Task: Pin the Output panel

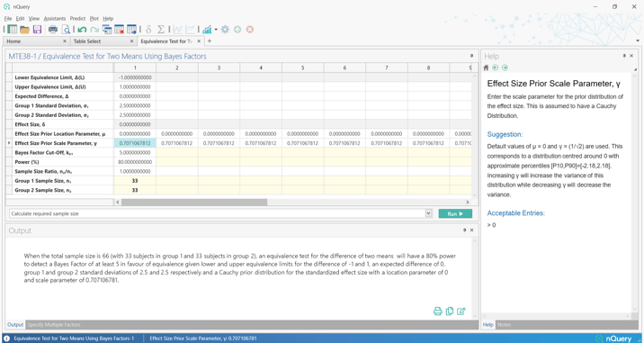Action: [x=464, y=230]
